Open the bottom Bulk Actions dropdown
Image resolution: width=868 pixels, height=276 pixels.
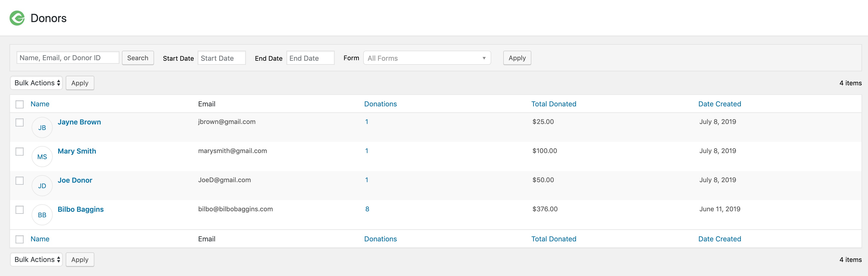coord(36,259)
